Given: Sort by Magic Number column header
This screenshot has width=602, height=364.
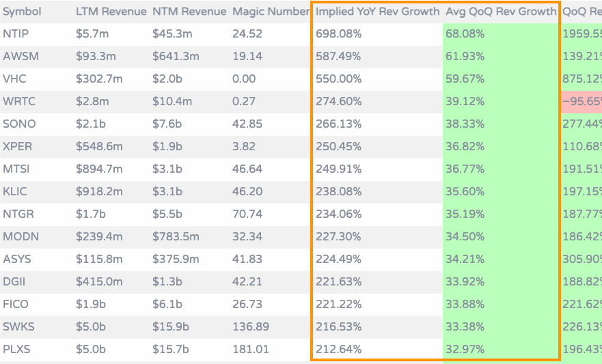Looking at the screenshot, I should coord(271,12).
